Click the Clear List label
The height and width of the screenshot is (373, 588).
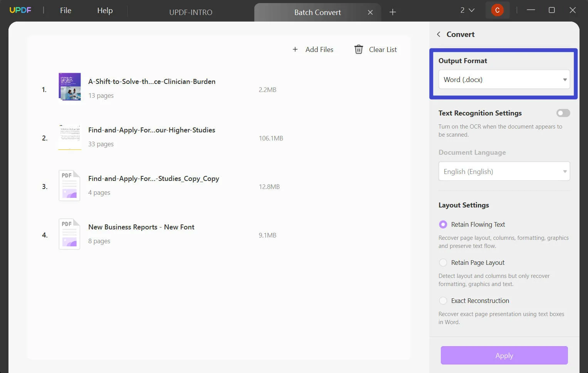[x=383, y=49]
